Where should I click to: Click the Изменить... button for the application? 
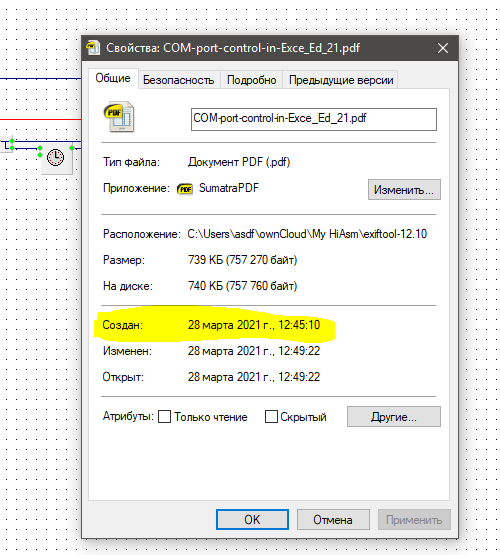pyautogui.click(x=404, y=190)
